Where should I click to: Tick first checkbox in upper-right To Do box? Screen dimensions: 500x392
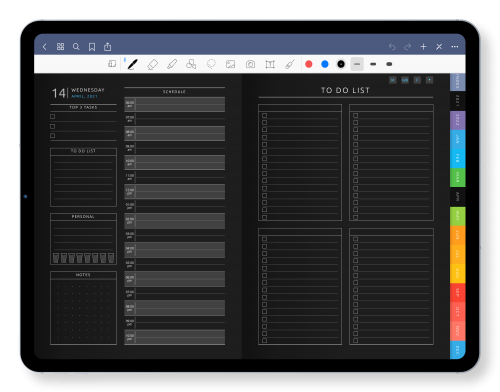pos(356,115)
